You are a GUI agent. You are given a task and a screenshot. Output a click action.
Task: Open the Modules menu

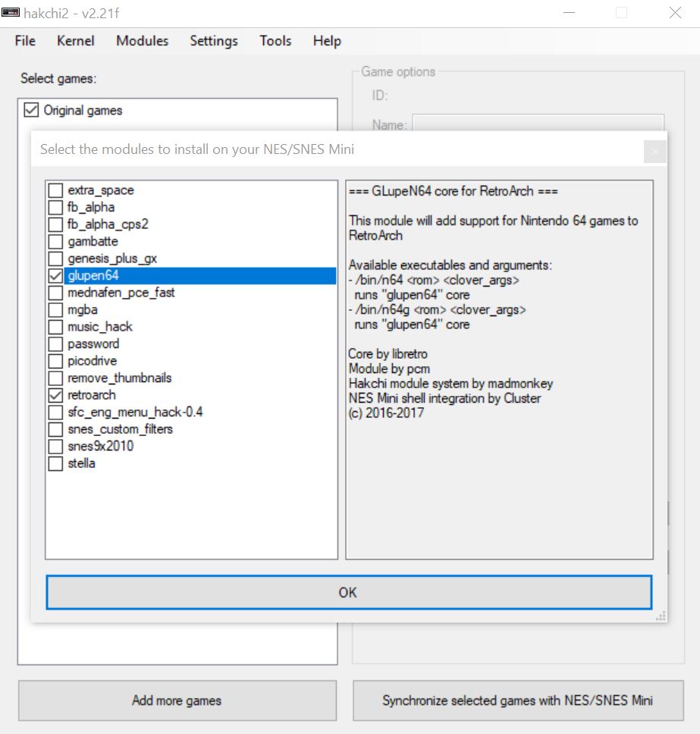pyautogui.click(x=143, y=41)
